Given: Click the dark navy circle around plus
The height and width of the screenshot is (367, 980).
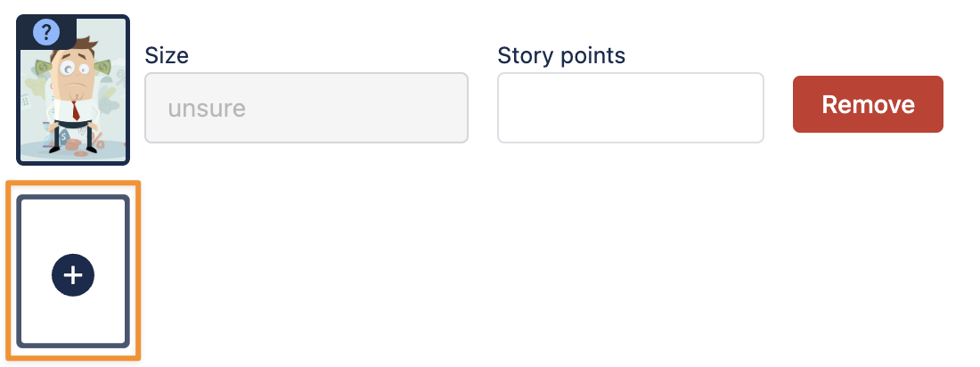Looking at the screenshot, I should tap(61, 267).
